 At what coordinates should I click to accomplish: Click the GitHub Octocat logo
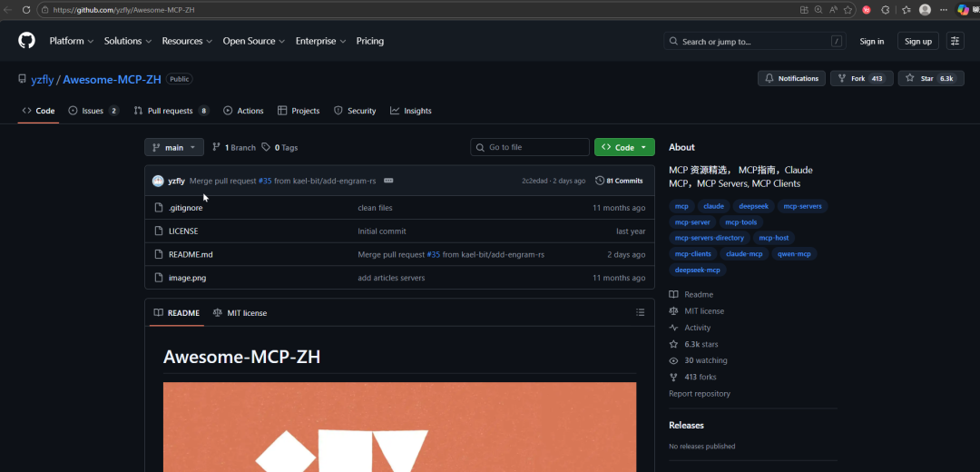coord(26,41)
